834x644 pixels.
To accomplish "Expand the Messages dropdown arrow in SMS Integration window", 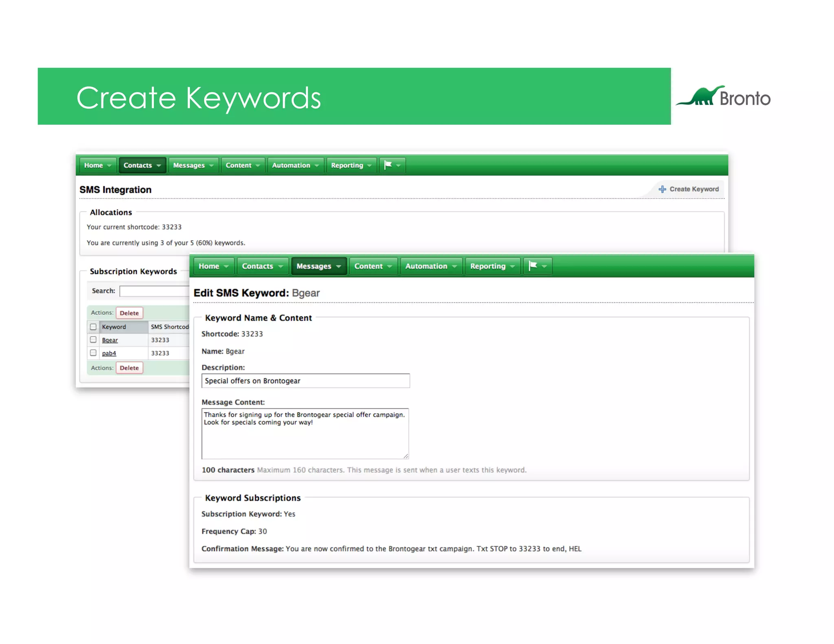I will [211, 166].
